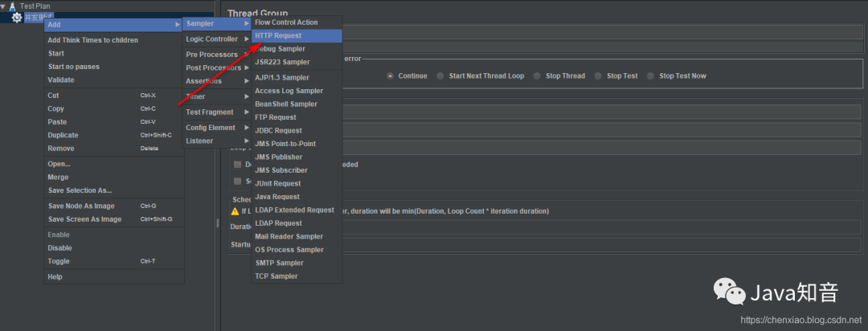The width and height of the screenshot is (868, 331).
Task: Choose JSR223 Sampler entry
Action: [x=297, y=62]
